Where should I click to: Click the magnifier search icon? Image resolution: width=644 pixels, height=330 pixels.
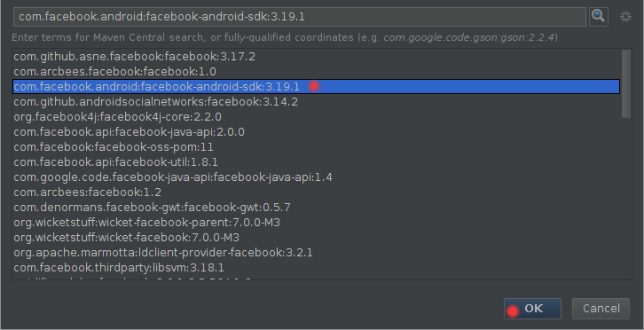click(x=599, y=17)
